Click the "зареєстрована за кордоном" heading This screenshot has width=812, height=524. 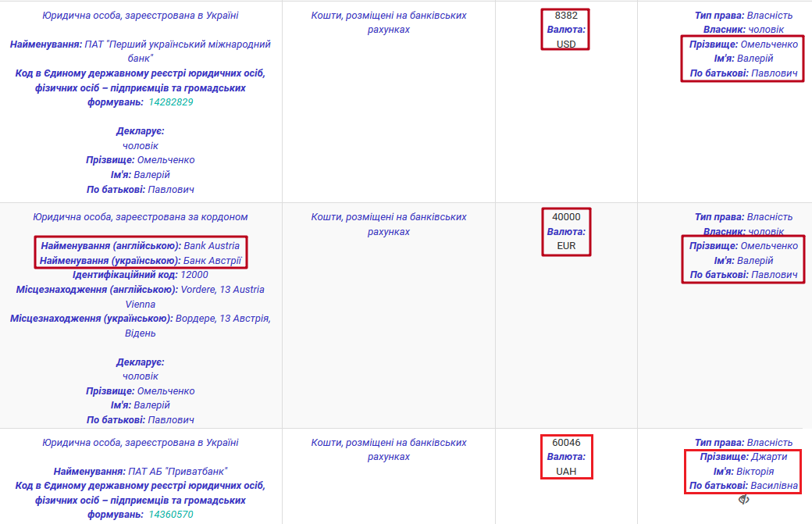141,217
